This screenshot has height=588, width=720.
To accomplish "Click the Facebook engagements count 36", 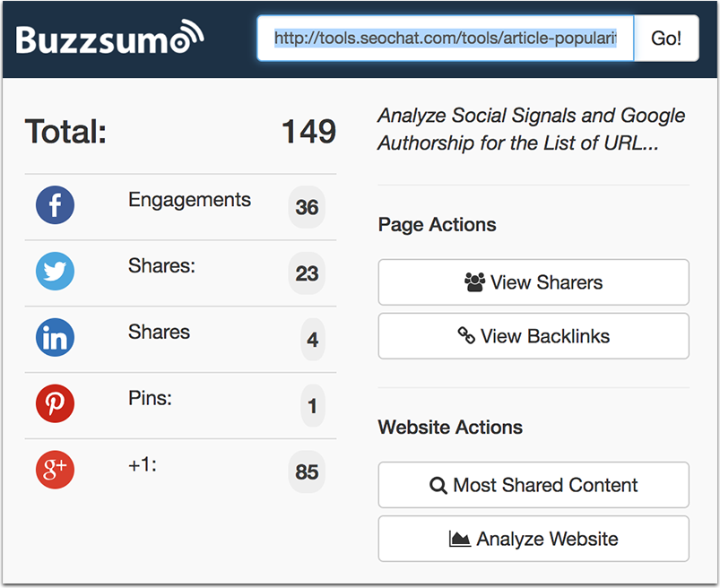I will click(x=307, y=207).
